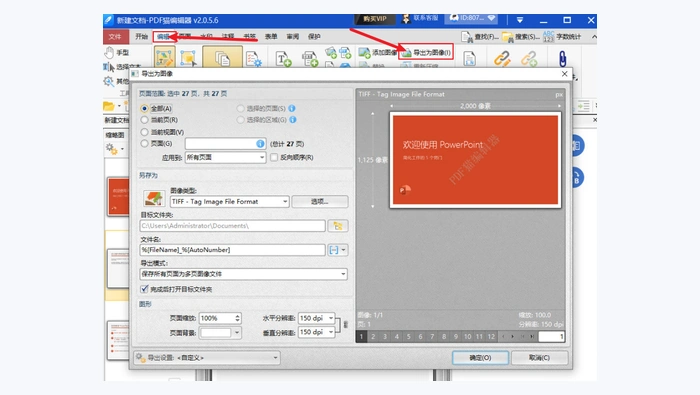Click the orange slide thumbnail in the sidebar
This screenshot has height=395, width=700.
(x=119, y=196)
